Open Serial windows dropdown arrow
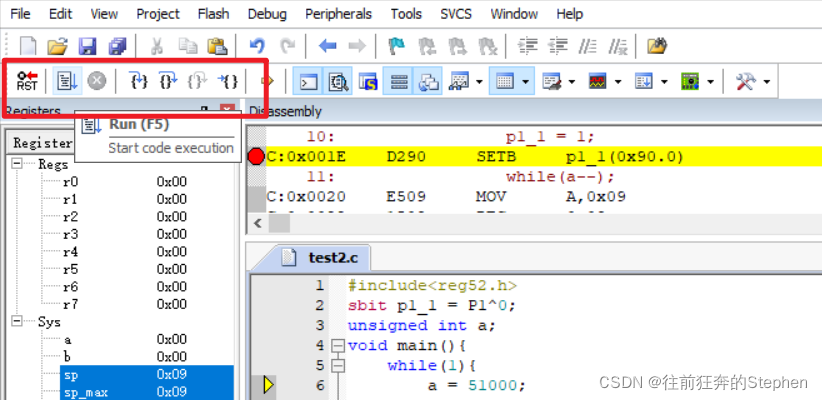 point(572,82)
